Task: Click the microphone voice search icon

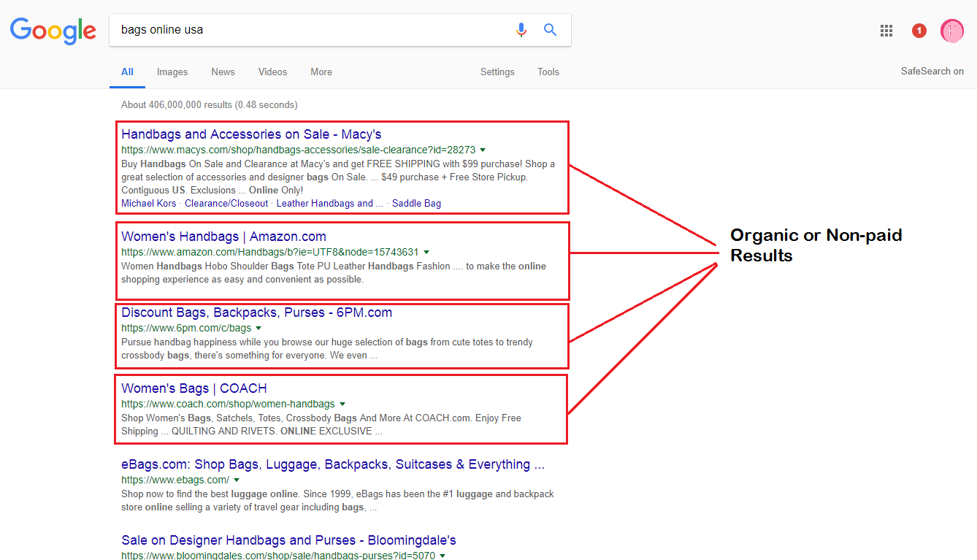Action: [521, 30]
